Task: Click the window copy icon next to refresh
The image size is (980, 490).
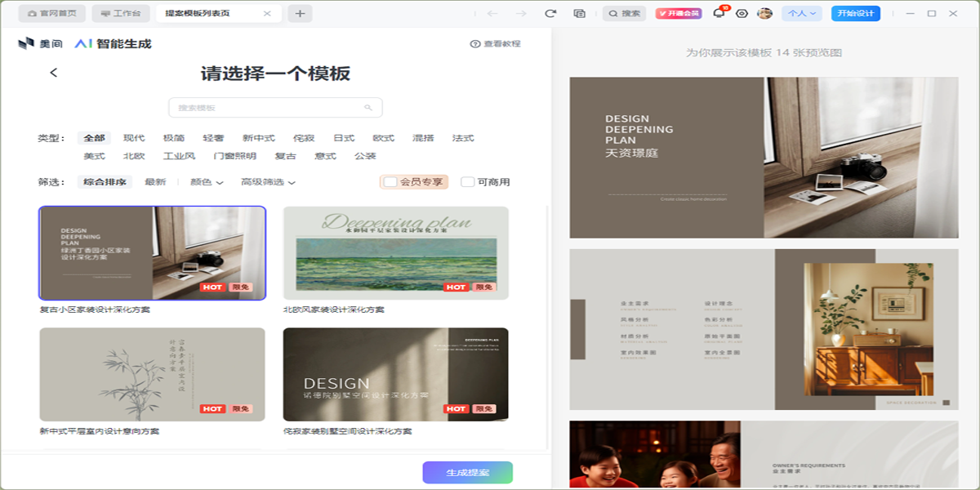Action: pos(579,13)
